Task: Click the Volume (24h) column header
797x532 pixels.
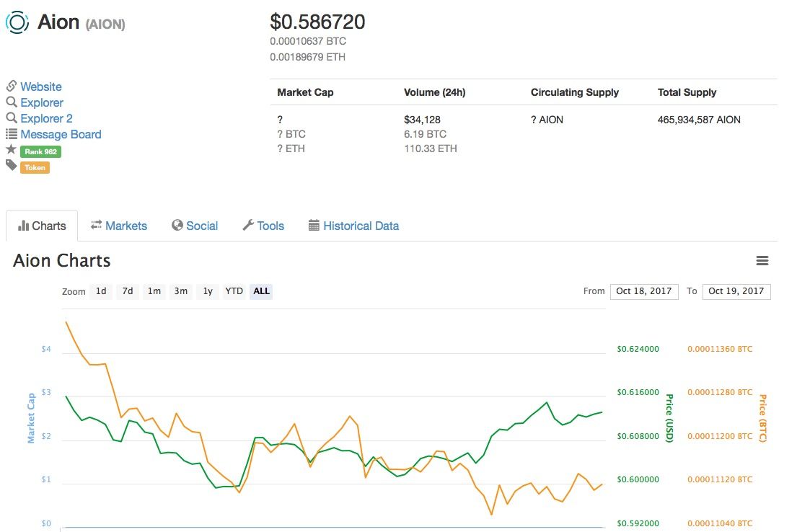Action: click(435, 92)
